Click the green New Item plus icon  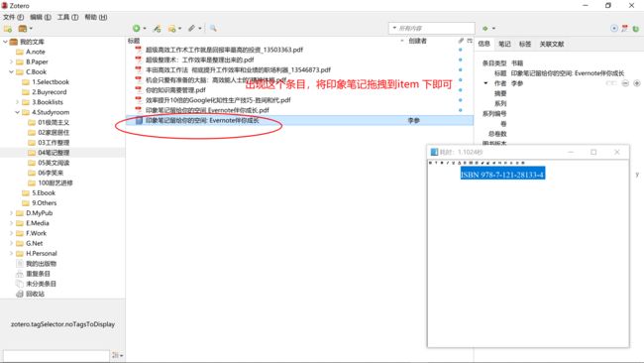click(137, 28)
